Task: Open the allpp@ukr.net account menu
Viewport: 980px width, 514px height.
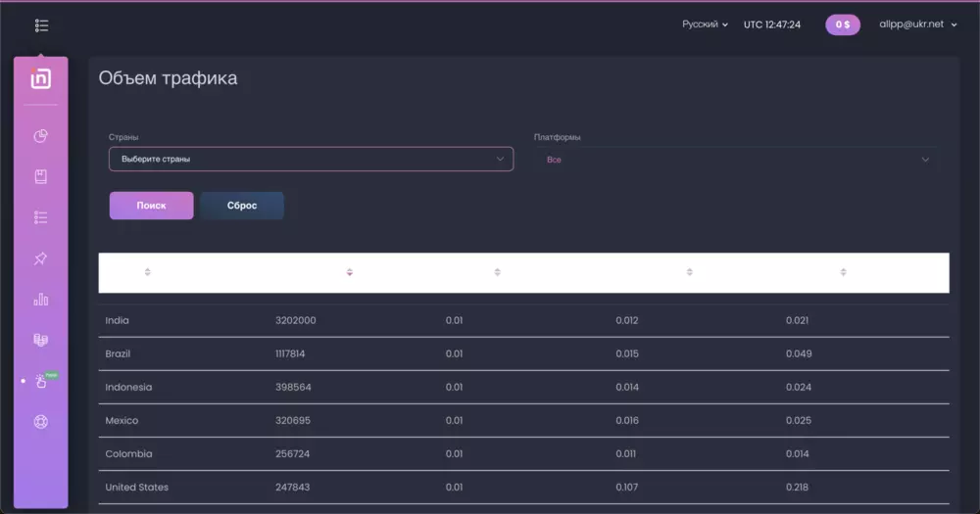Action: pos(918,24)
